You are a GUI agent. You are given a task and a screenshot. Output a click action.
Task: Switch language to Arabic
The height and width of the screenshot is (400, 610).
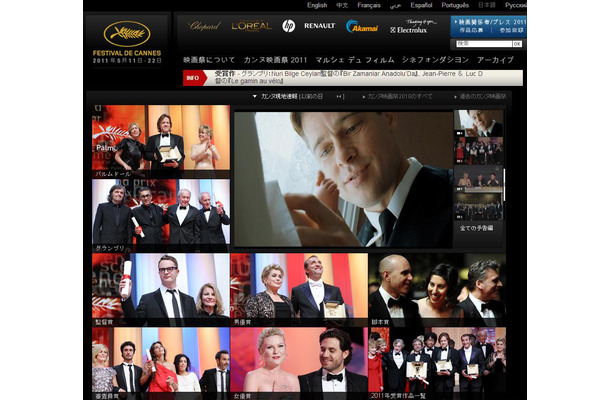pyautogui.click(x=395, y=5)
